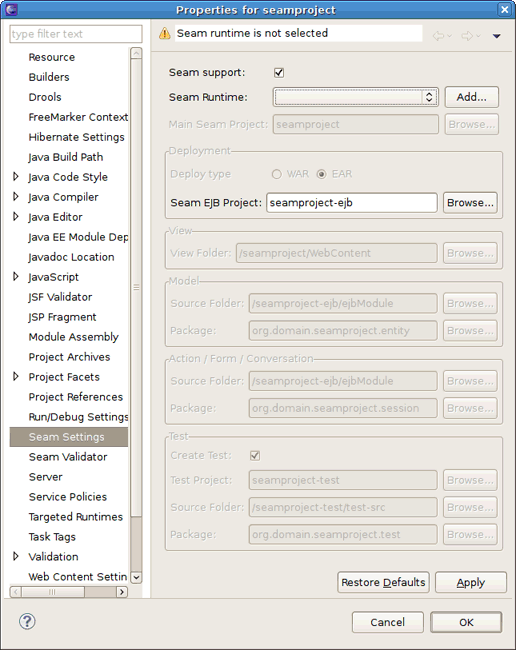Select Web Content Settings tree item

pos(78,577)
